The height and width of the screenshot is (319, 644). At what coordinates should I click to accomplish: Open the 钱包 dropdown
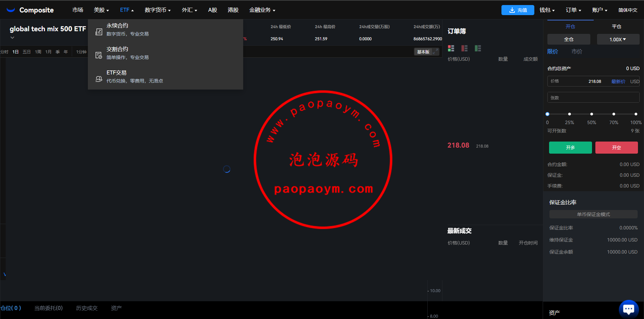(x=547, y=10)
